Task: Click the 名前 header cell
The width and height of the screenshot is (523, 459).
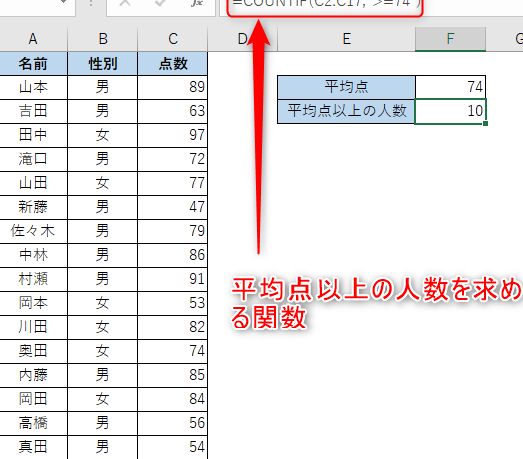Action: coord(33,63)
